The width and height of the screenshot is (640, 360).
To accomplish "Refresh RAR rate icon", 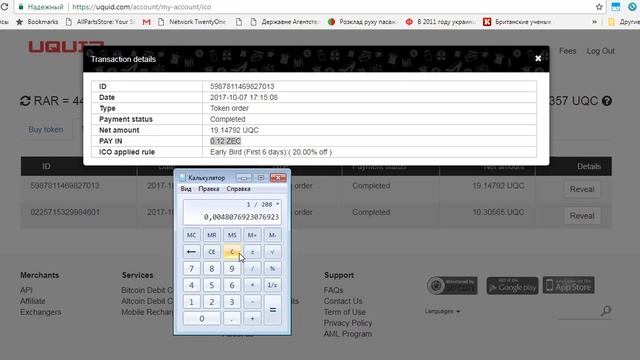I will pos(25,101).
